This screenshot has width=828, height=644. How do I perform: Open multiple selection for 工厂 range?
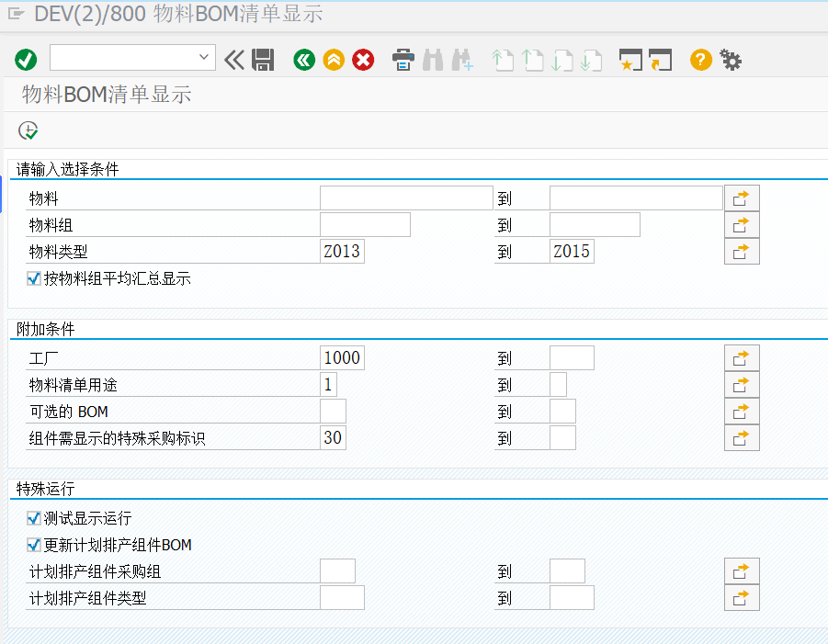point(741,357)
